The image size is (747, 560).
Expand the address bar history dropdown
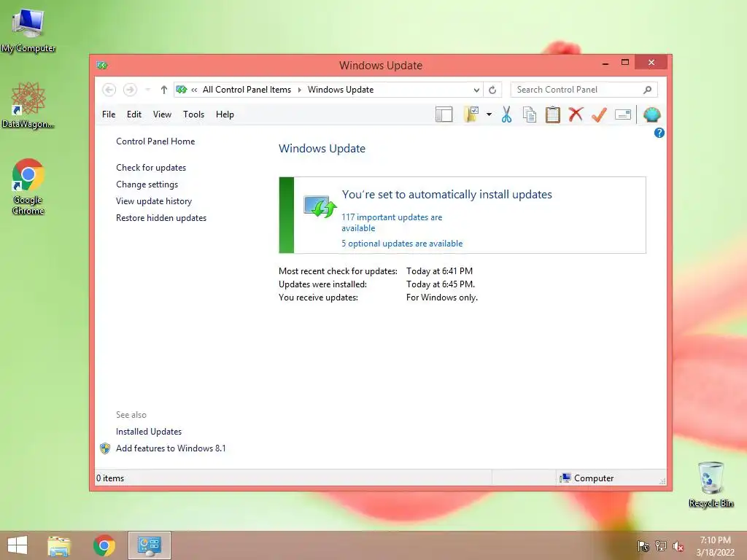[476, 90]
